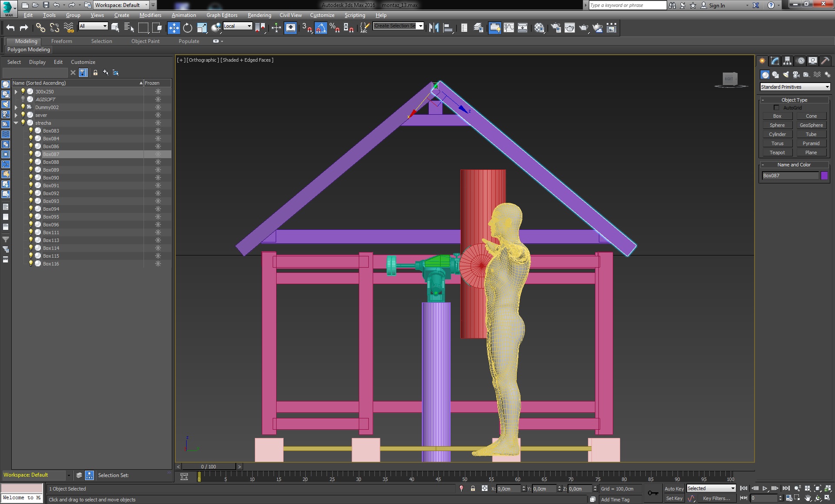This screenshot has width=835, height=504.
Task: Open the Scripting menu
Action: coord(355,15)
